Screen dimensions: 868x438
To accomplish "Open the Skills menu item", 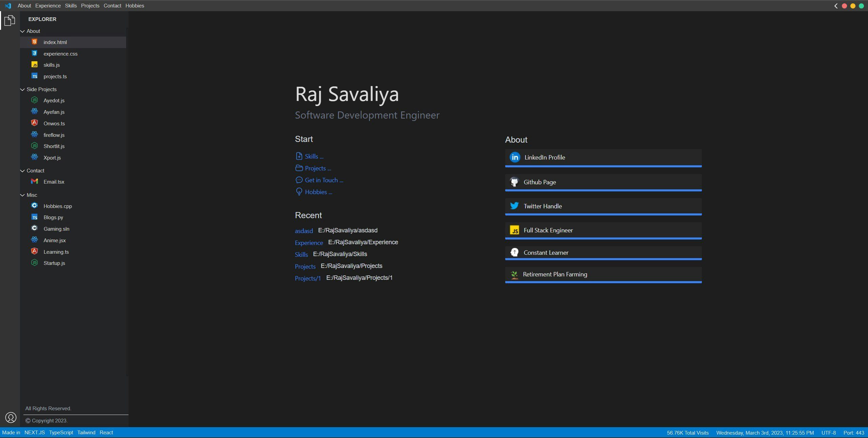I will [x=71, y=6].
